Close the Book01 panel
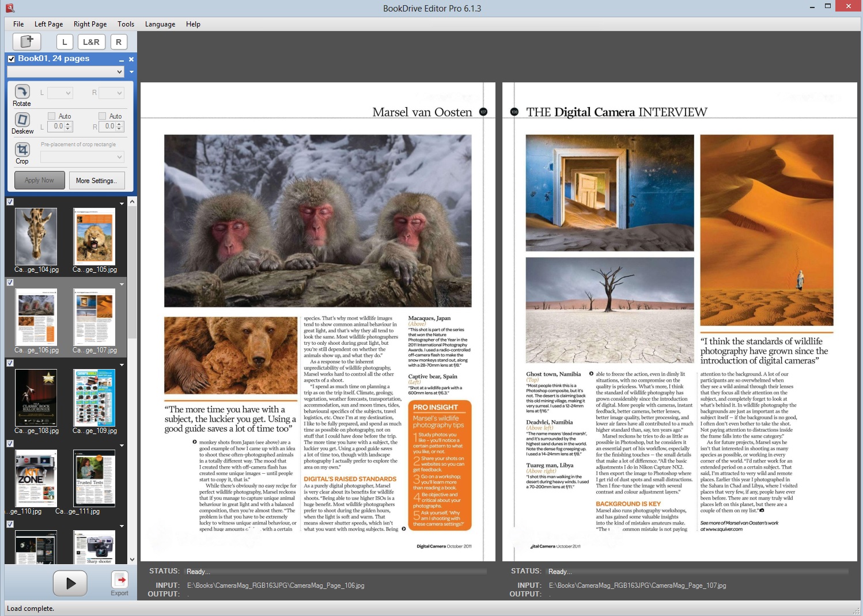 pos(131,59)
